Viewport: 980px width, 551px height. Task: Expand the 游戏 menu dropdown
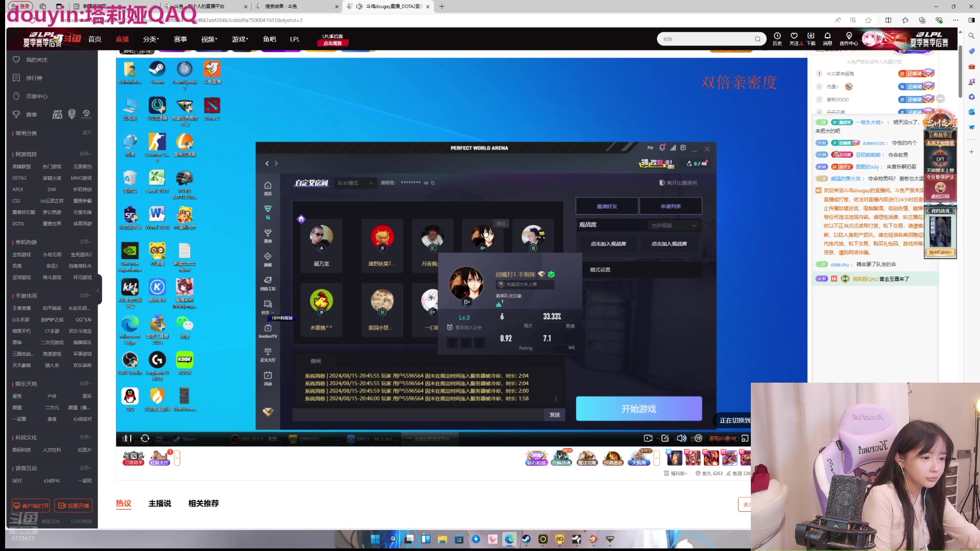(240, 39)
